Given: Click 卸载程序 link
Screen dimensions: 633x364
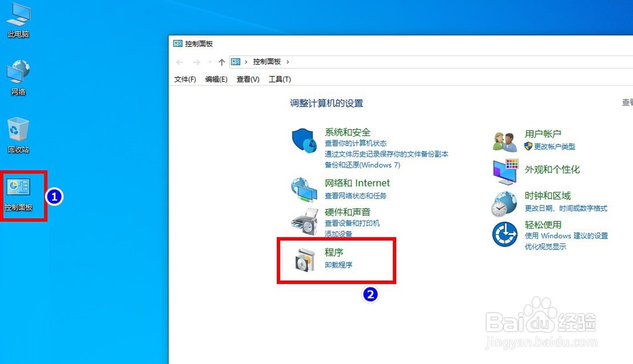Looking at the screenshot, I should click(x=338, y=265).
